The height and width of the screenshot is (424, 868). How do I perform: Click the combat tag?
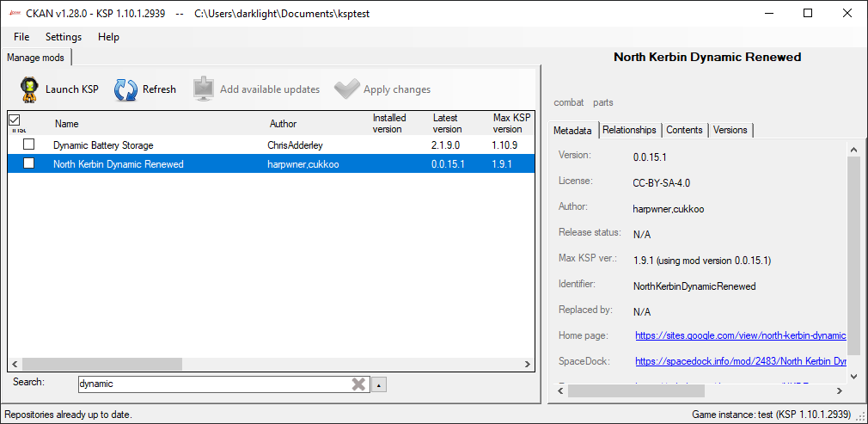pos(569,102)
